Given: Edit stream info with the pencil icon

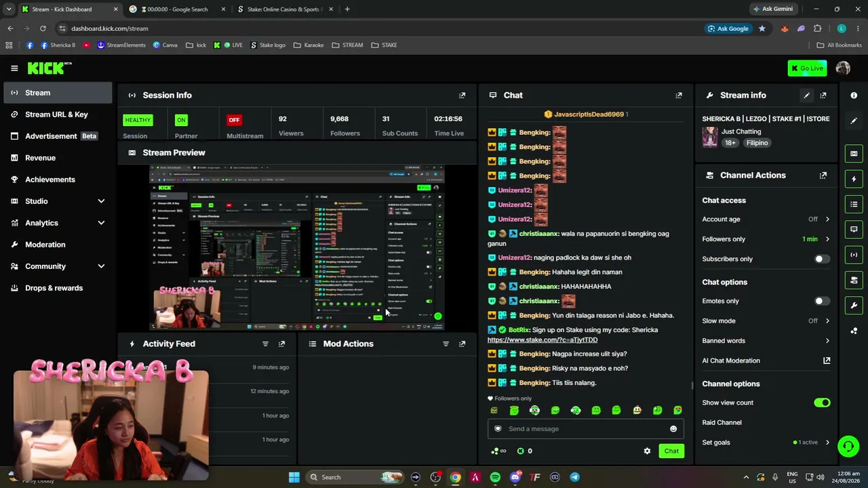Looking at the screenshot, I should tap(806, 96).
